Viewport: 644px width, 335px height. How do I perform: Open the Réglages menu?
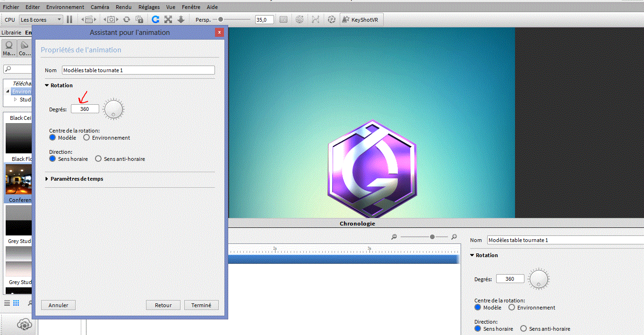point(149,7)
